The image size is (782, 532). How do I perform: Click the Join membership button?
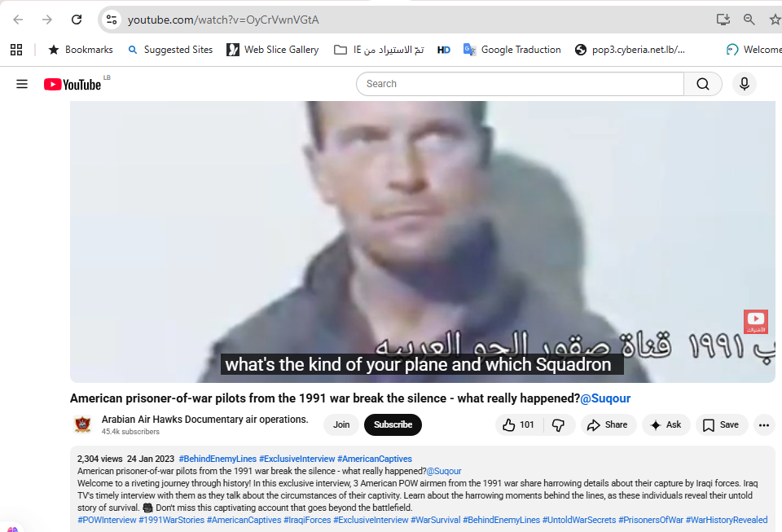341,424
